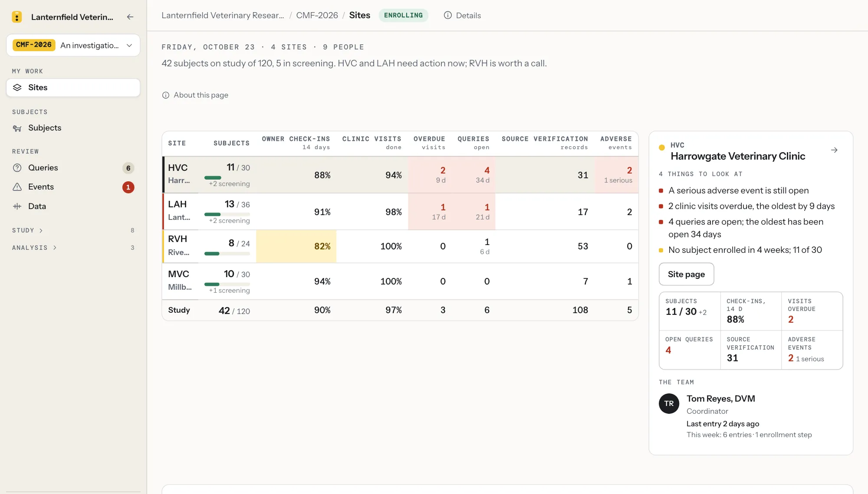Screen dimensions: 868x494
Task: Click the Events warning triangle icon
Action: coord(17,187)
